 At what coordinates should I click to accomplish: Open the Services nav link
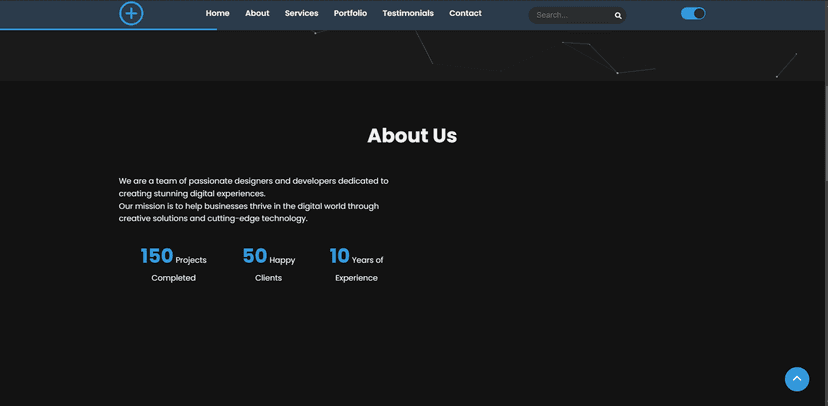click(x=302, y=13)
